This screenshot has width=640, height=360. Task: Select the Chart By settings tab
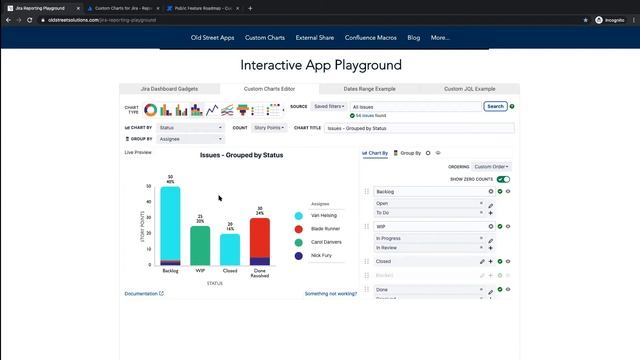click(375, 153)
